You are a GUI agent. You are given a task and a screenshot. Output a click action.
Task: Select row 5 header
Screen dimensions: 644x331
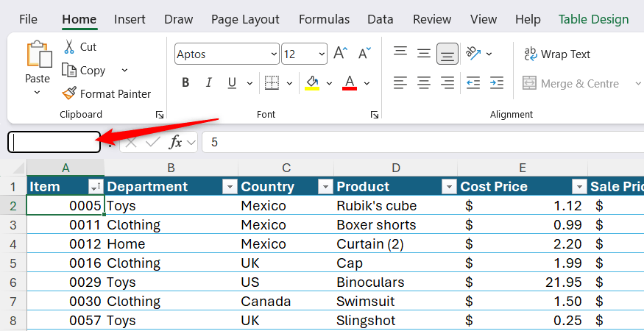[13, 263]
